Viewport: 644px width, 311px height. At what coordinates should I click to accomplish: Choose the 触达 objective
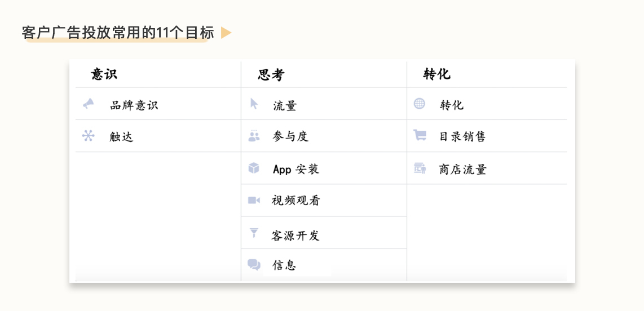pyautogui.click(x=121, y=137)
